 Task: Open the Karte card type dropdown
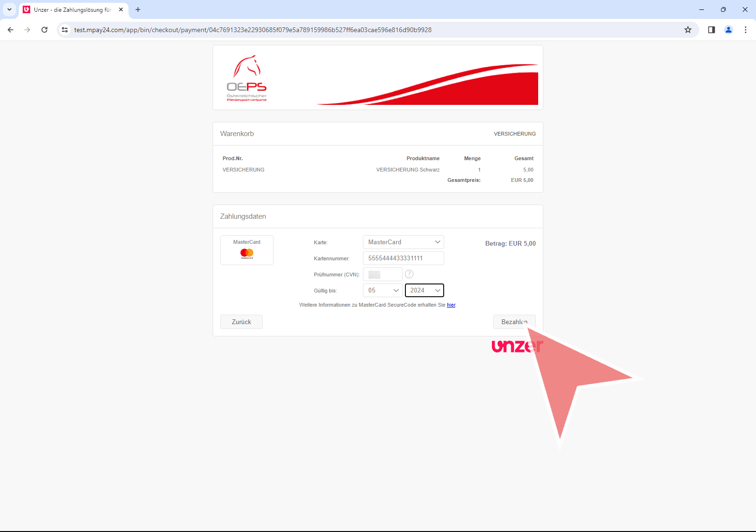point(403,242)
